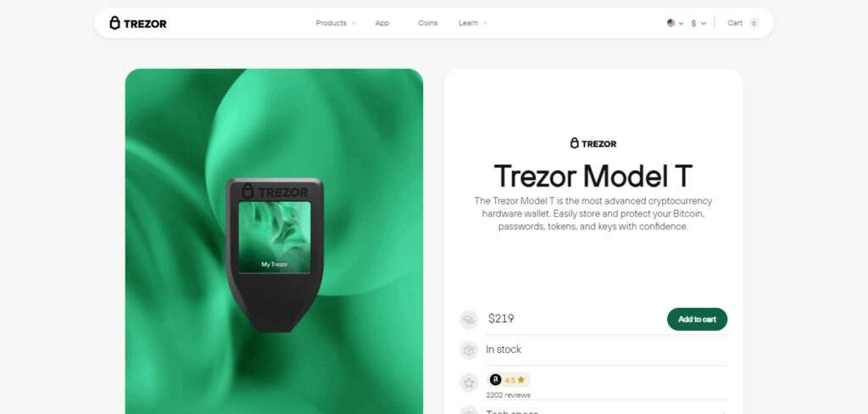The width and height of the screenshot is (868, 414).
Task: Click the coins price icon beside $219
Action: (469, 320)
